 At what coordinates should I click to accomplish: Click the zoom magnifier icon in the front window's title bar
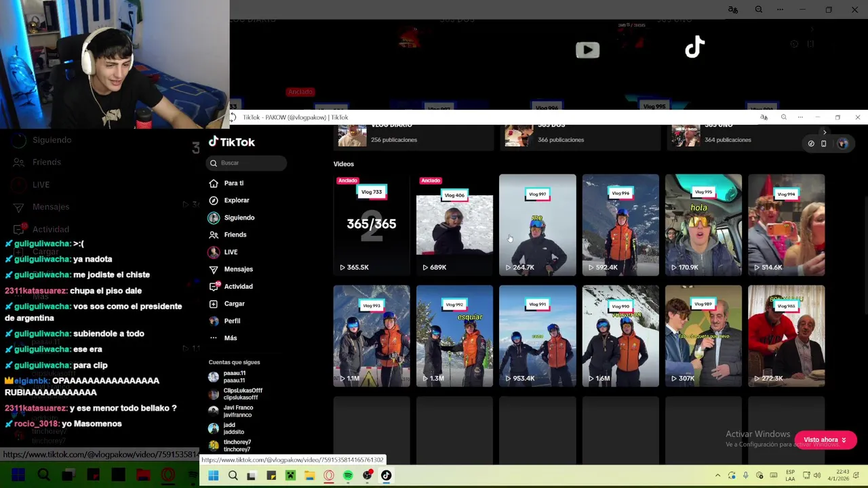(783, 117)
